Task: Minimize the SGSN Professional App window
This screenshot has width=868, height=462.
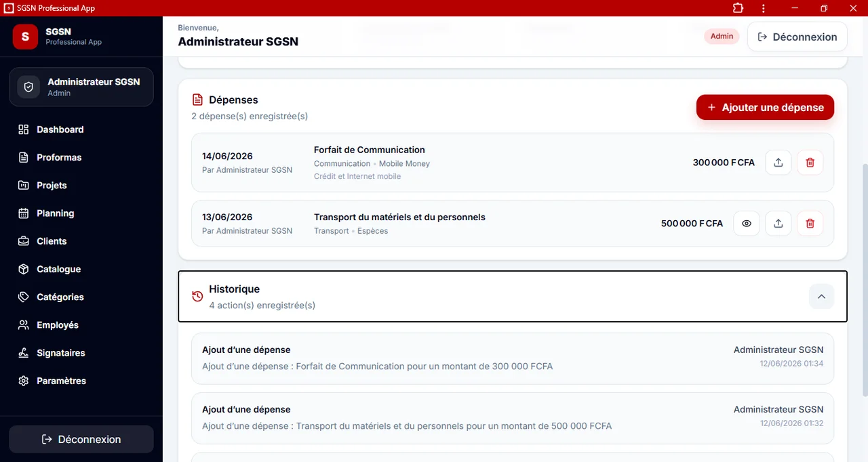Action: (x=795, y=8)
